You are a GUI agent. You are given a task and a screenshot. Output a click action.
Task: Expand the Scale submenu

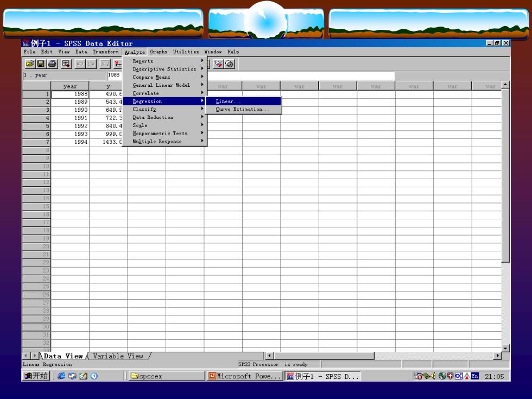click(x=164, y=125)
